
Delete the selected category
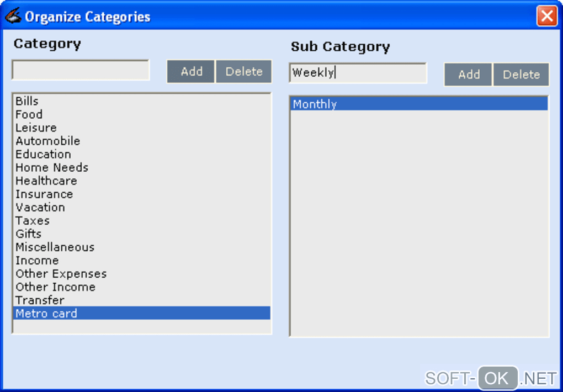coord(243,71)
